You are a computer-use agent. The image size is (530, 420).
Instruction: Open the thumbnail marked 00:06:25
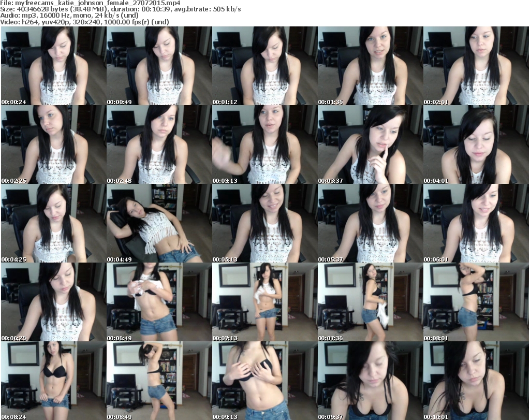[x=53, y=302]
